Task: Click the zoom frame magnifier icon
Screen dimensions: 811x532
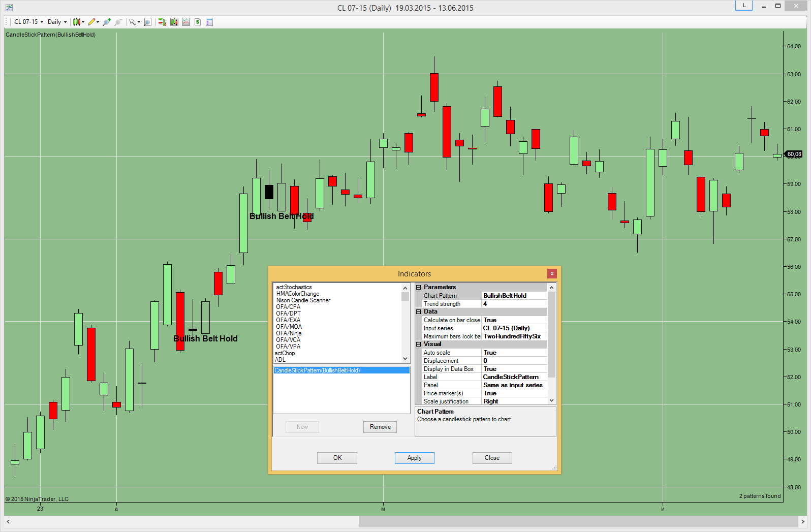Action: [148, 22]
